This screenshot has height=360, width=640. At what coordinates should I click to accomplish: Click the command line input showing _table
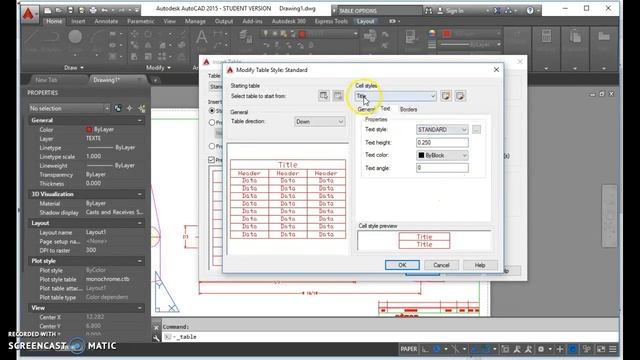390,337
